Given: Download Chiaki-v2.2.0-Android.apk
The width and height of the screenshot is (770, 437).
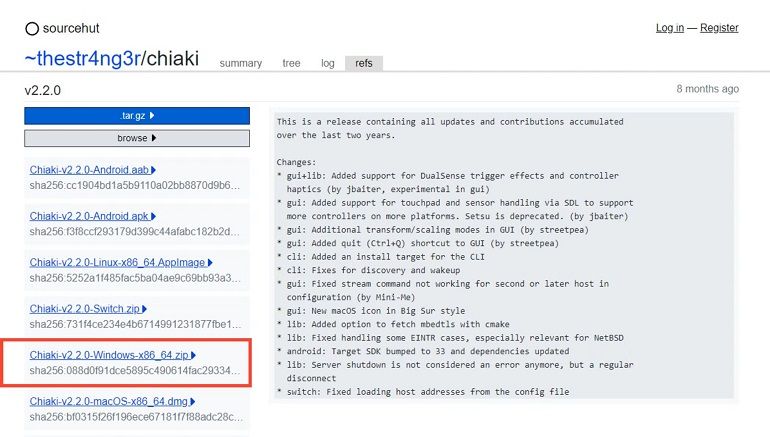Looking at the screenshot, I should tap(89, 216).
